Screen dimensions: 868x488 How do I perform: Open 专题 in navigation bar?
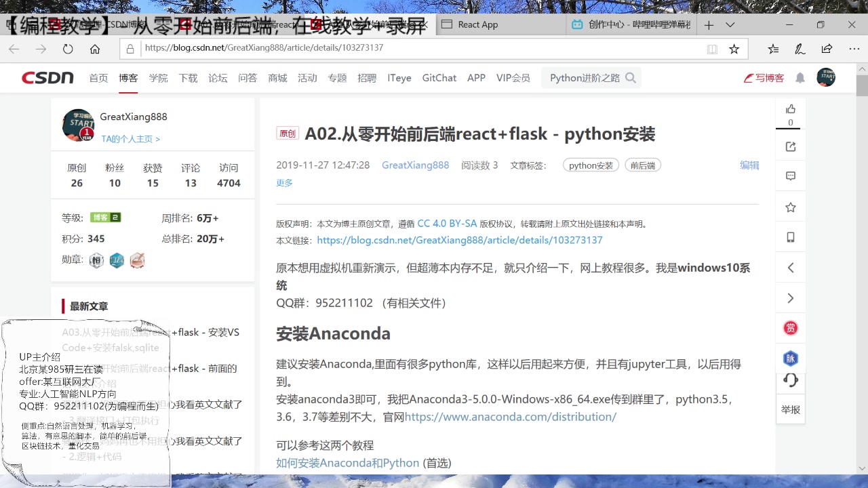pos(337,78)
